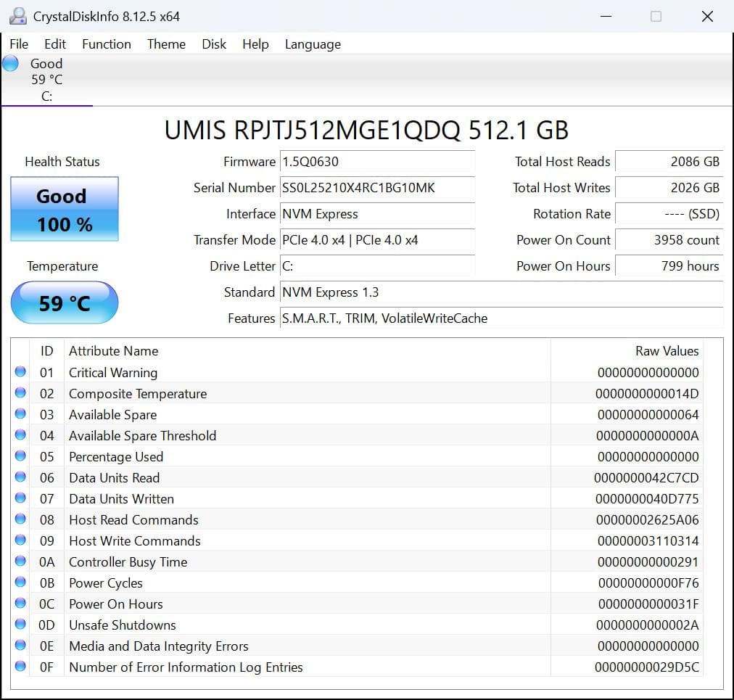Open the Disk menu
734x700 pixels.
point(213,44)
